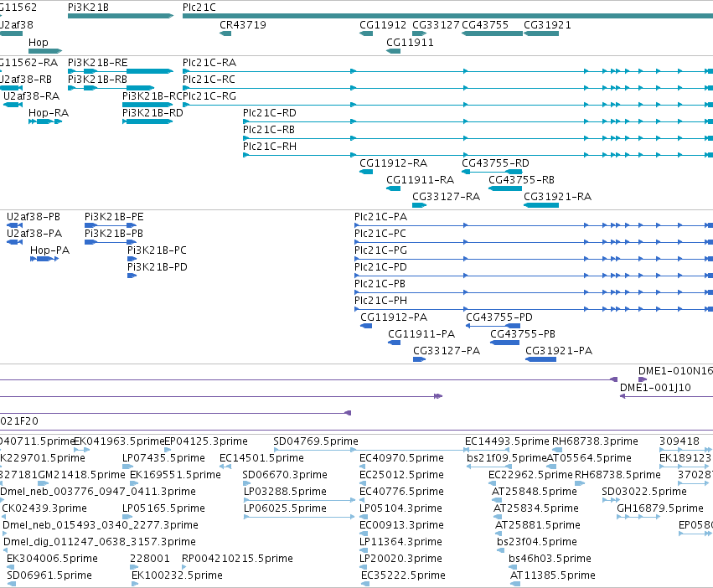The image size is (713, 588).
Task: Select the U2af38-PB protein label
Action: [x=34, y=216]
